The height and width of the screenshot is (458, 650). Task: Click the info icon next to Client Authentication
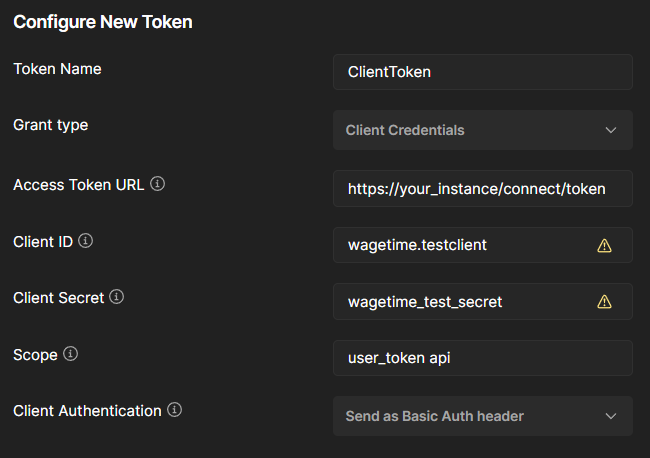(x=175, y=410)
